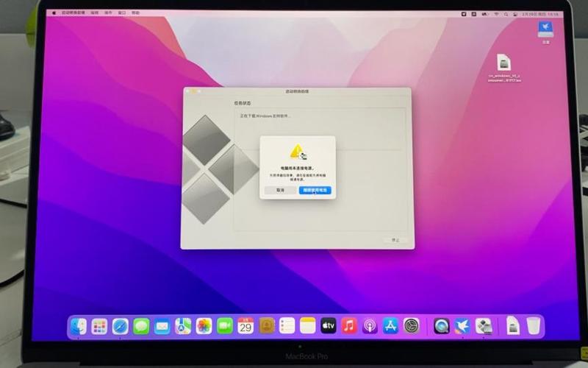Open the Apple menu

(x=54, y=13)
